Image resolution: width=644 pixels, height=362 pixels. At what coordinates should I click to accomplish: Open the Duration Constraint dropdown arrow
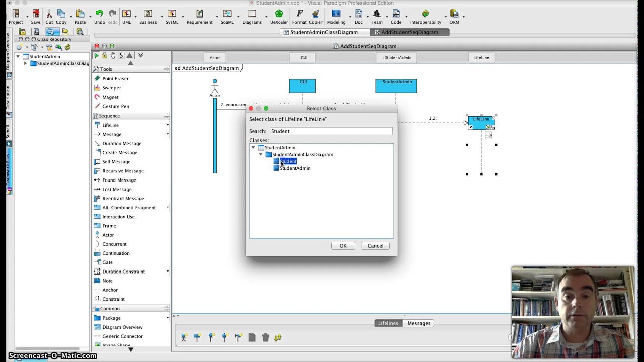click(168, 271)
